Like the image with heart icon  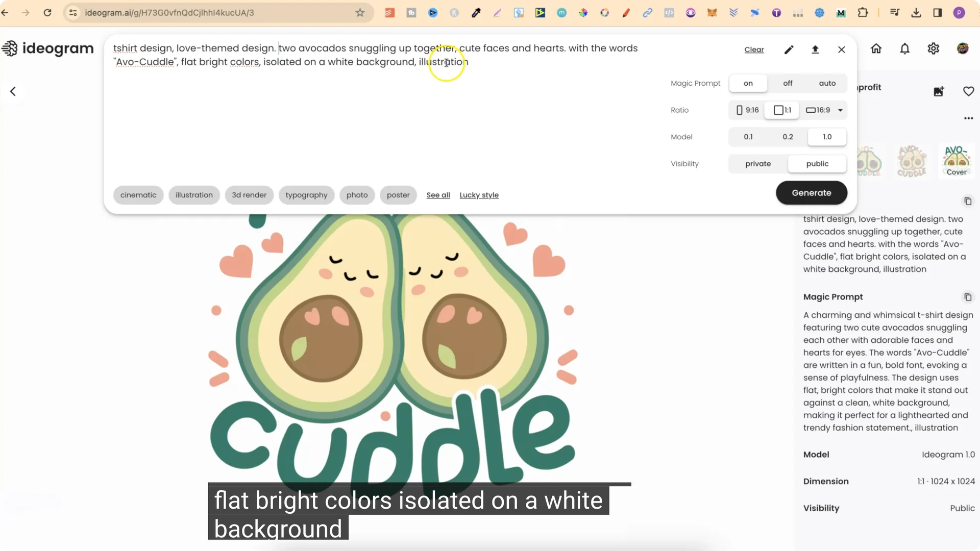(x=968, y=91)
